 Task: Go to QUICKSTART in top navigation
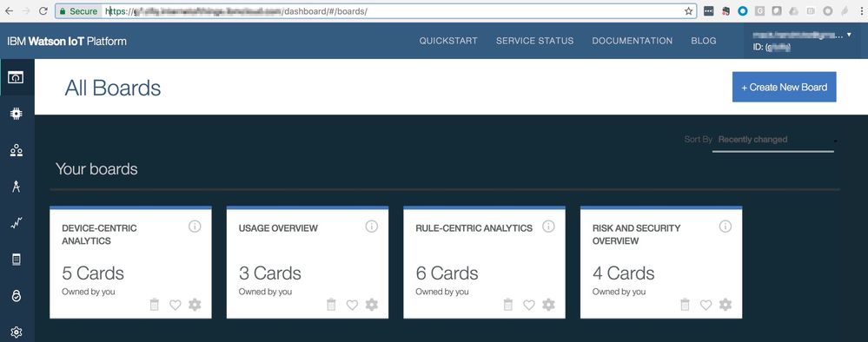[448, 41]
